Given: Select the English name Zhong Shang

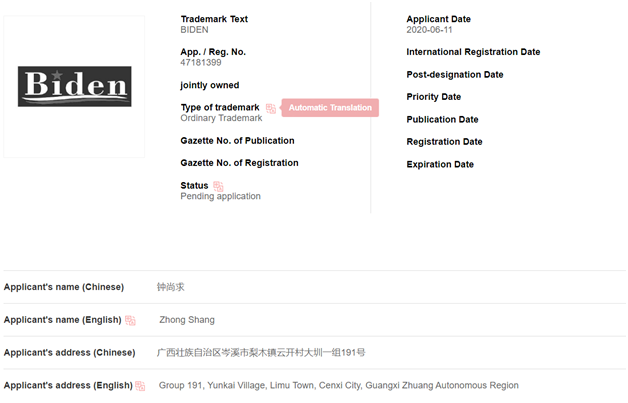Looking at the screenshot, I should tap(187, 320).
